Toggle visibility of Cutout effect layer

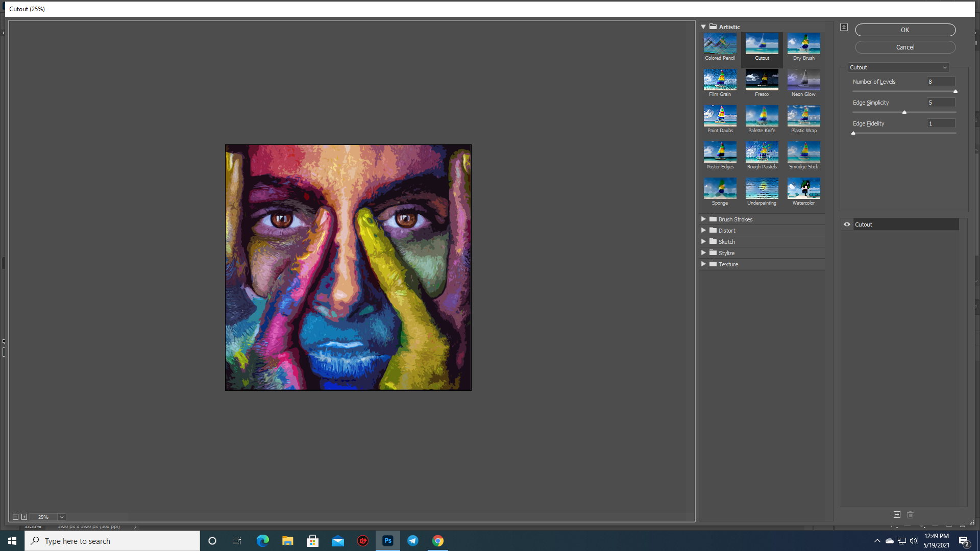[x=847, y=224]
